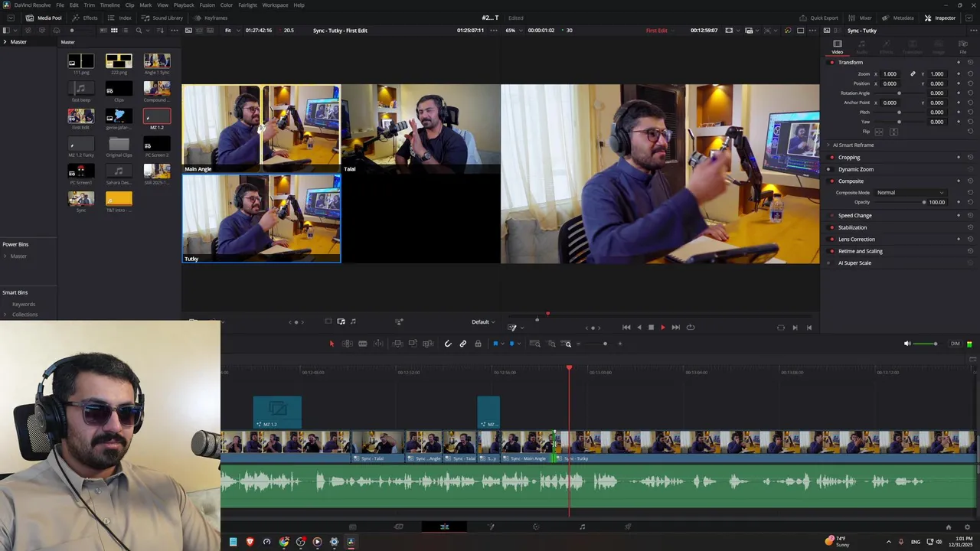
Task: Click the Zoom X value field
Action: point(890,74)
